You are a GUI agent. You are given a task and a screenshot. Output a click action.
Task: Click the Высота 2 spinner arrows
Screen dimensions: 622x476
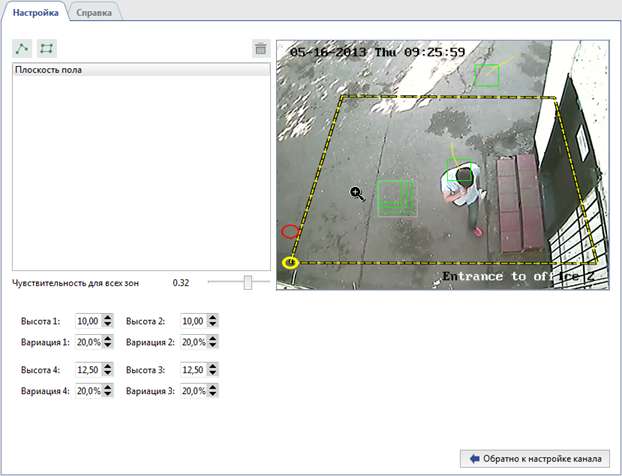212,321
